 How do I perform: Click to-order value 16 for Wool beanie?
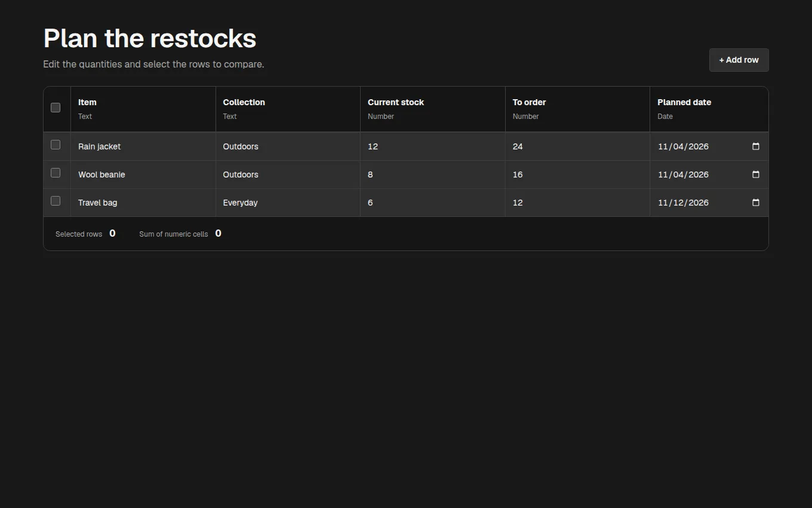click(577, 175)
